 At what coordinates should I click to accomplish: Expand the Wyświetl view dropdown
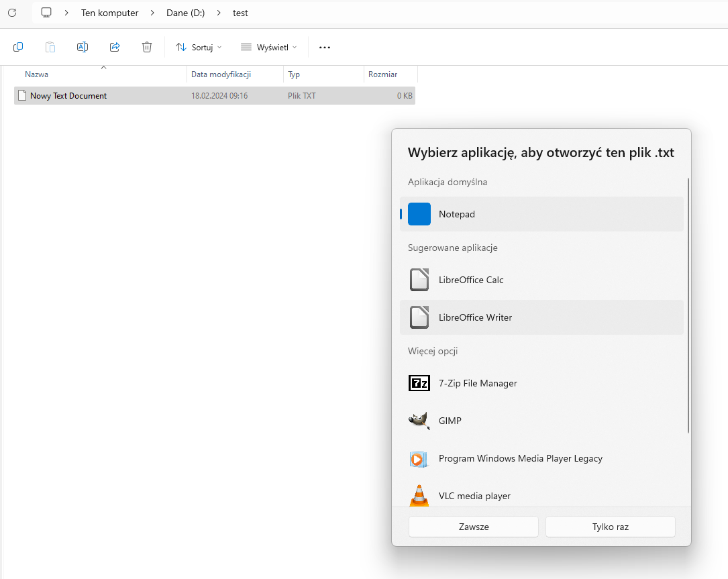tap(268, 47)
